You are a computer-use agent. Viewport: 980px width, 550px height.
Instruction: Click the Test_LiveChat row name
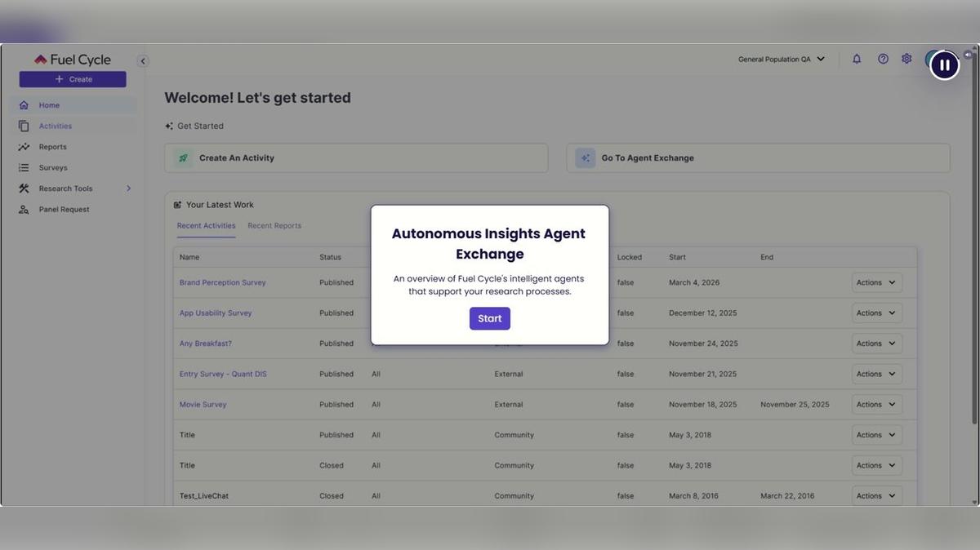click(204, 495)
